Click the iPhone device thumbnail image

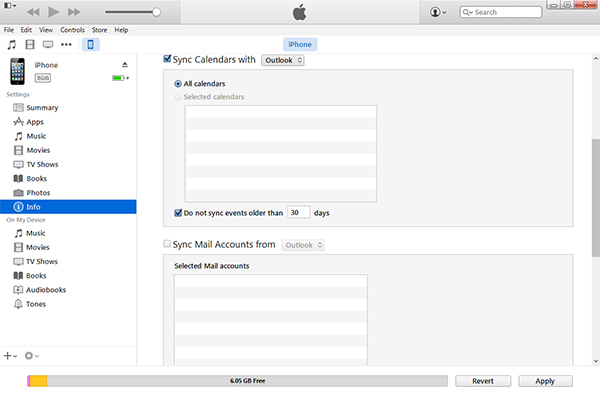[17, 72]
